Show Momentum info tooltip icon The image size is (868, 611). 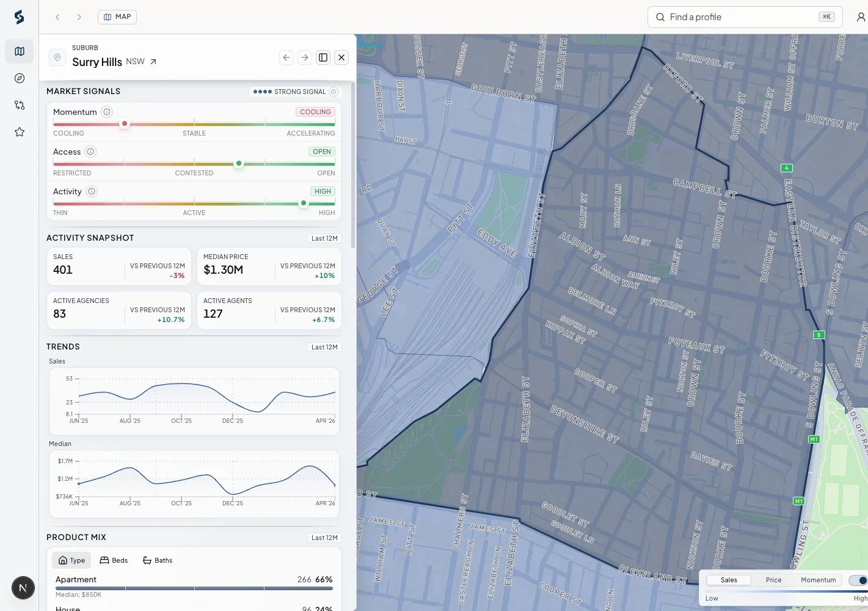click(x=107, y=112)
